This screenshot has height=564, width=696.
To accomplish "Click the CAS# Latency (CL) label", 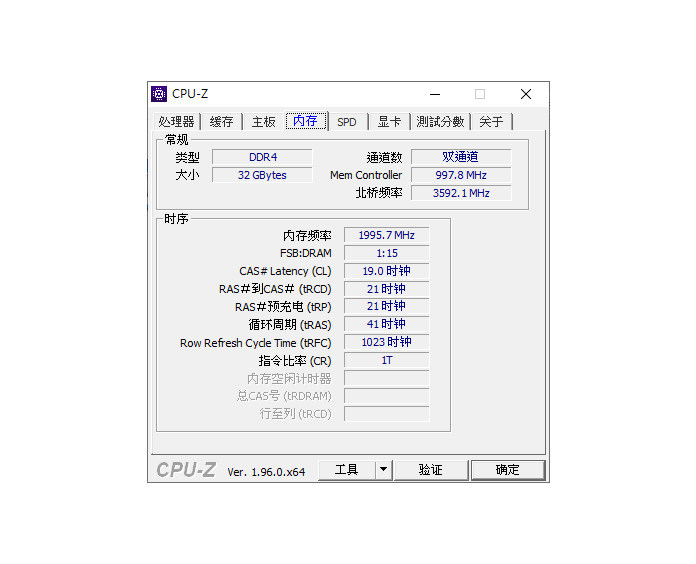I will [x=285, y=271].
